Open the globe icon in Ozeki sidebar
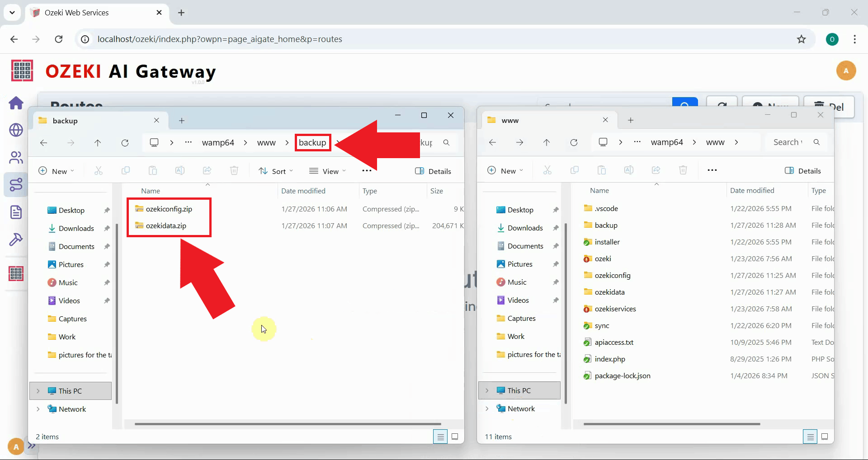The width and height of the screenshot is (868, 460). click(16, 130)
